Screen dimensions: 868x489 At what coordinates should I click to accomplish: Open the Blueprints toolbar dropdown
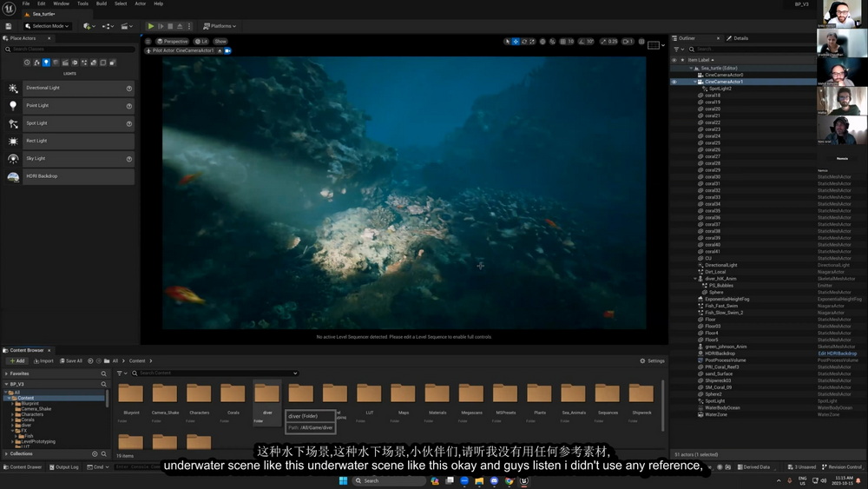click(108, 26)
